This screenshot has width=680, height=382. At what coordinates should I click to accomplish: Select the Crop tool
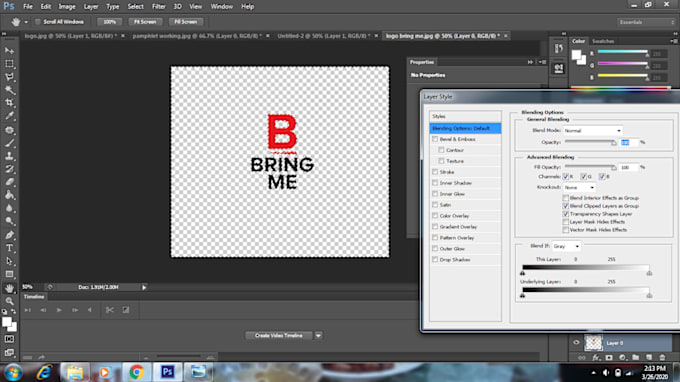point(9,103)
